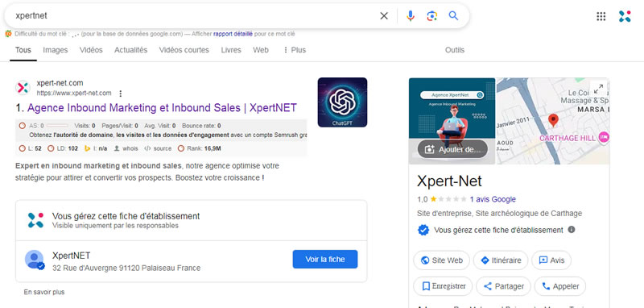Screen dimensions: 644x308
Task: Open the three-dot menu beside xpert-net.com URL
Action: tap(120, 94)
